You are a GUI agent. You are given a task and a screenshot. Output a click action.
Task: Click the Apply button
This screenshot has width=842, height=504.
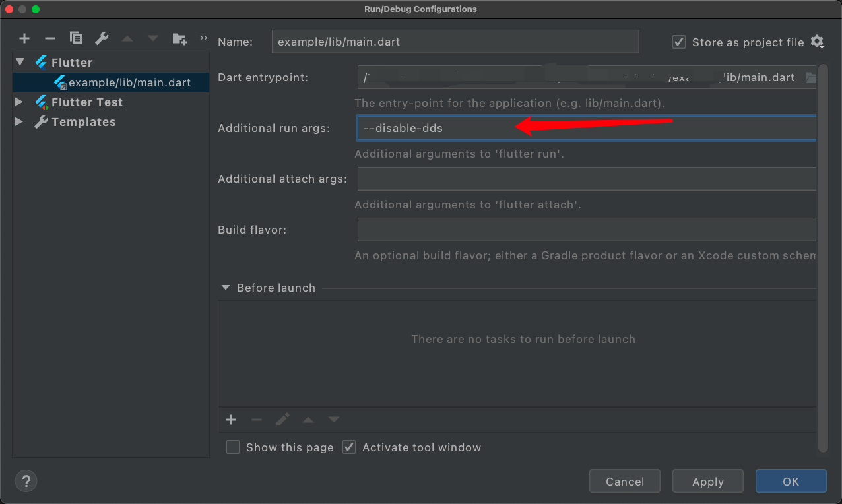(x=708, y=482)
